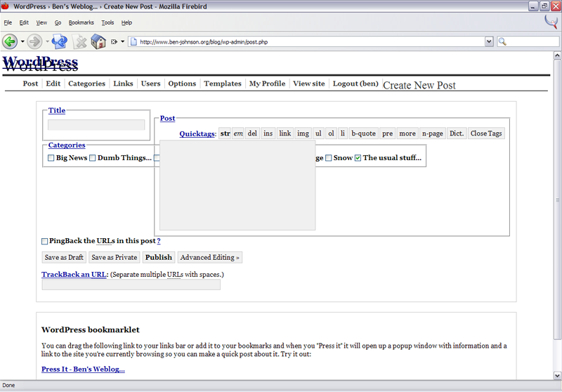Click Logout (ben)
This screenshot has height=392, width=562.
click(355, 84)
